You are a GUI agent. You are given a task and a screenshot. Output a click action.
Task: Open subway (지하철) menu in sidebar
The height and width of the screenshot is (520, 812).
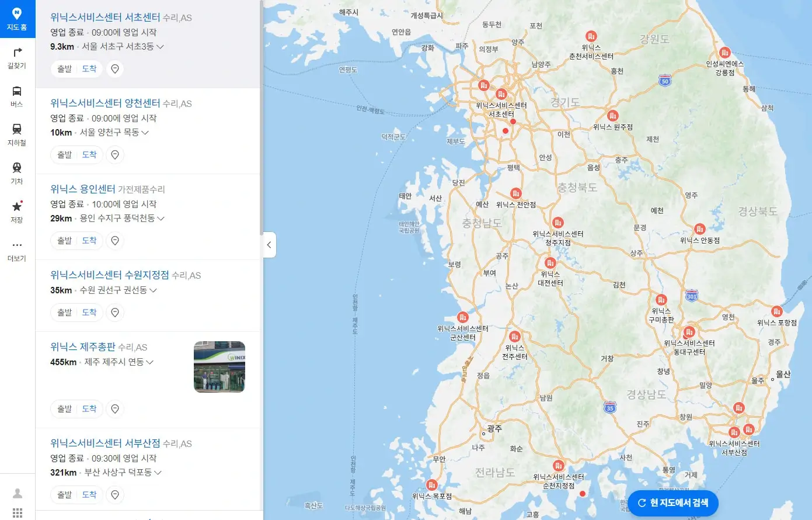[x=17, y=135]
